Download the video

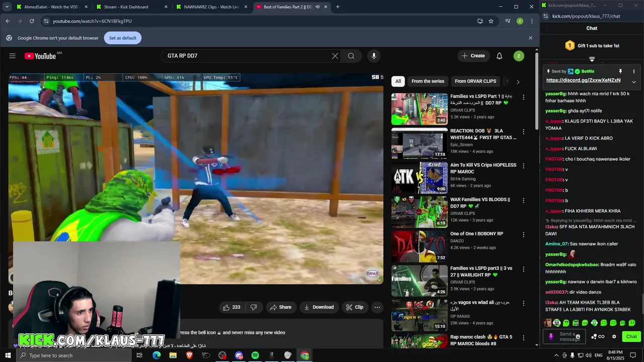pos(319,307)
